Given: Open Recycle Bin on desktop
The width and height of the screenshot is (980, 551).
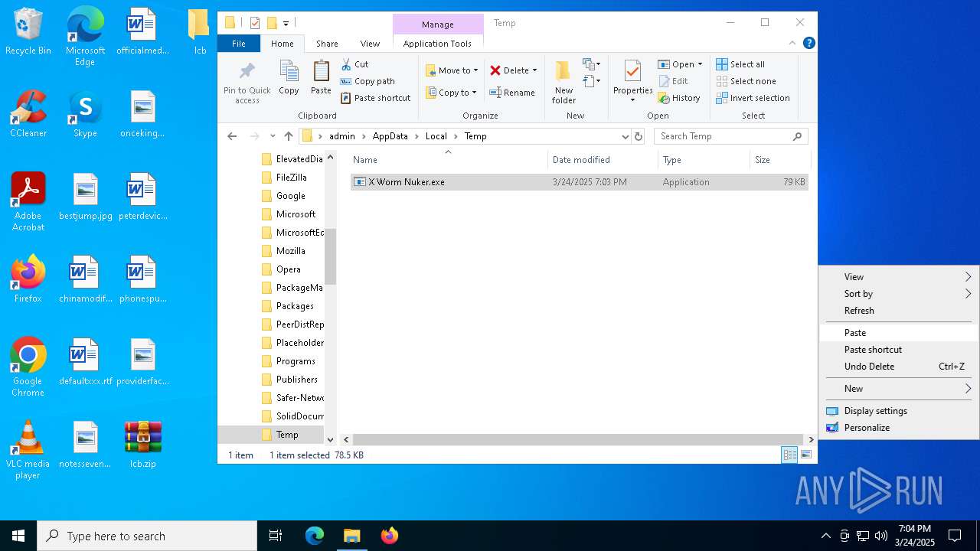Looking at the screenshot, I should coord(28,32).
